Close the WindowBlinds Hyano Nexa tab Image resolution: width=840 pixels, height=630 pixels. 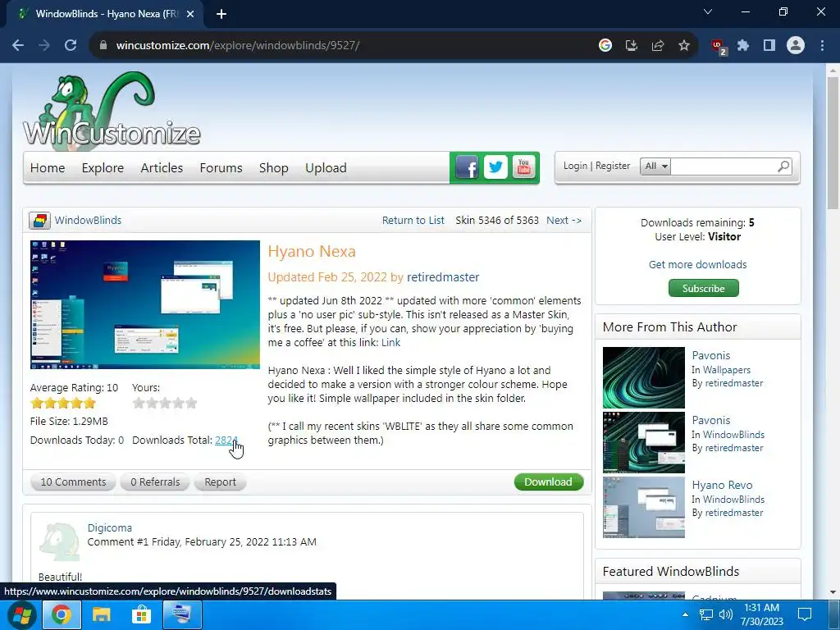coord(190,14)
